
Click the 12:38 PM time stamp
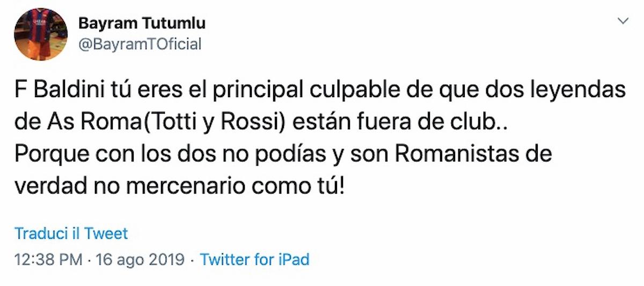[49, 260]
